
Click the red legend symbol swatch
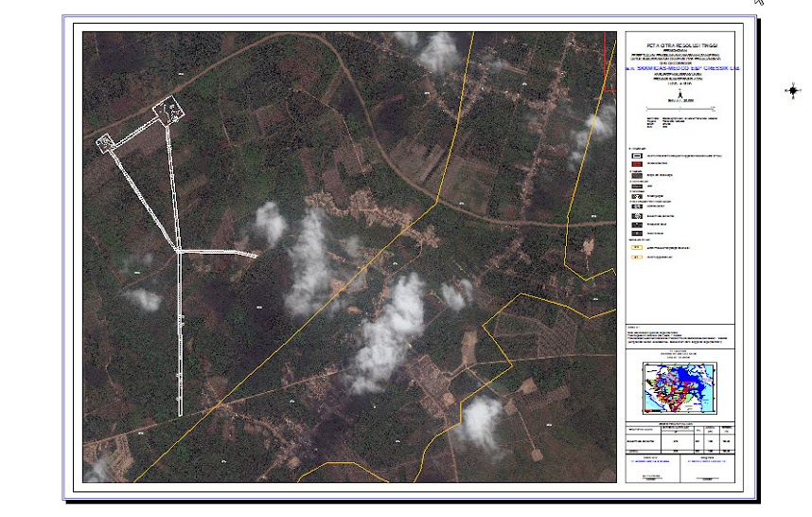tap(637, 164)
